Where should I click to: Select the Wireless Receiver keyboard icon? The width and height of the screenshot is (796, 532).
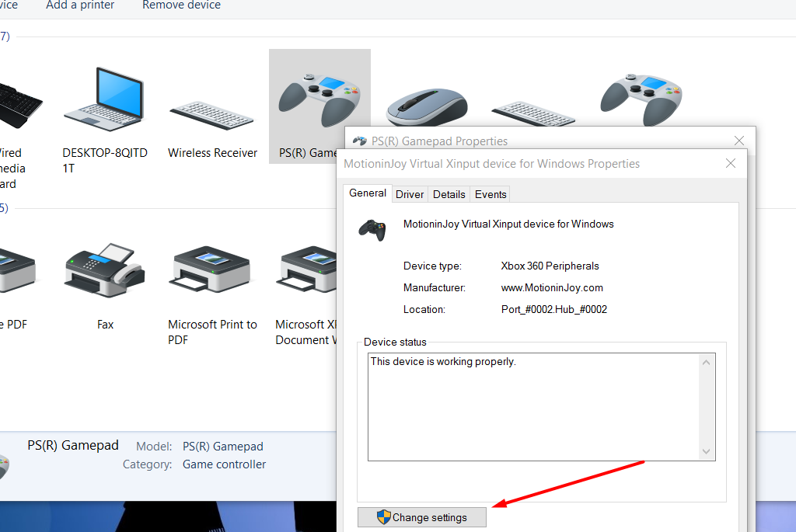pos(211,115)
